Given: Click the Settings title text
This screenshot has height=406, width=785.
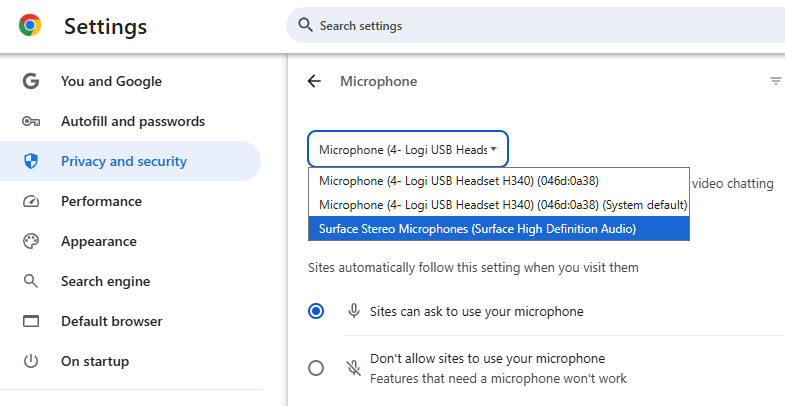Looking at the screenshot, I should [106, 26].
